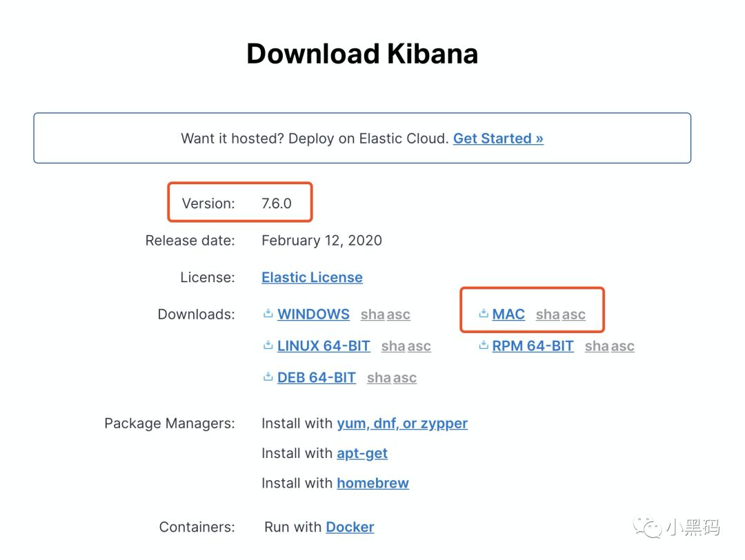Open the asc link for MAC
This screenshot has height=560, width=745.
(574, 315)
